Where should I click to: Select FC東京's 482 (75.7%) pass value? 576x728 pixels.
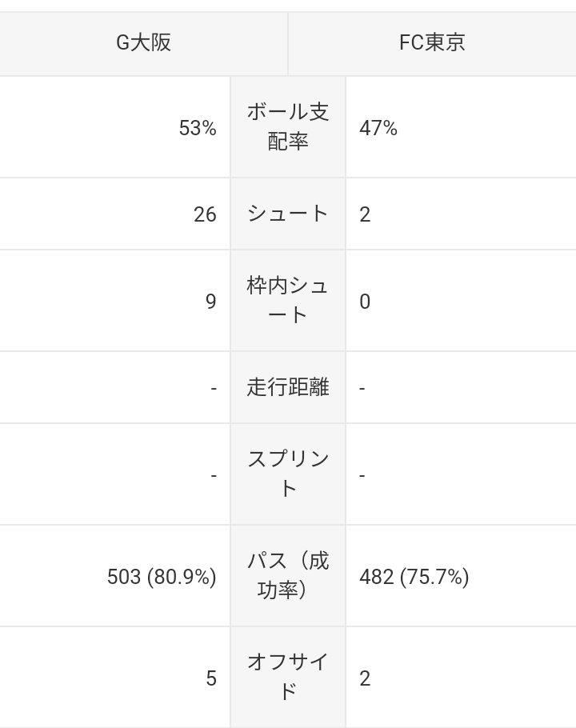(x=414, y=577)
